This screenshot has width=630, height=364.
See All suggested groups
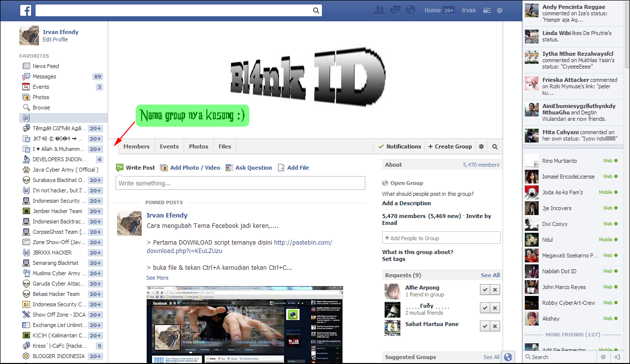coord(491,357)
